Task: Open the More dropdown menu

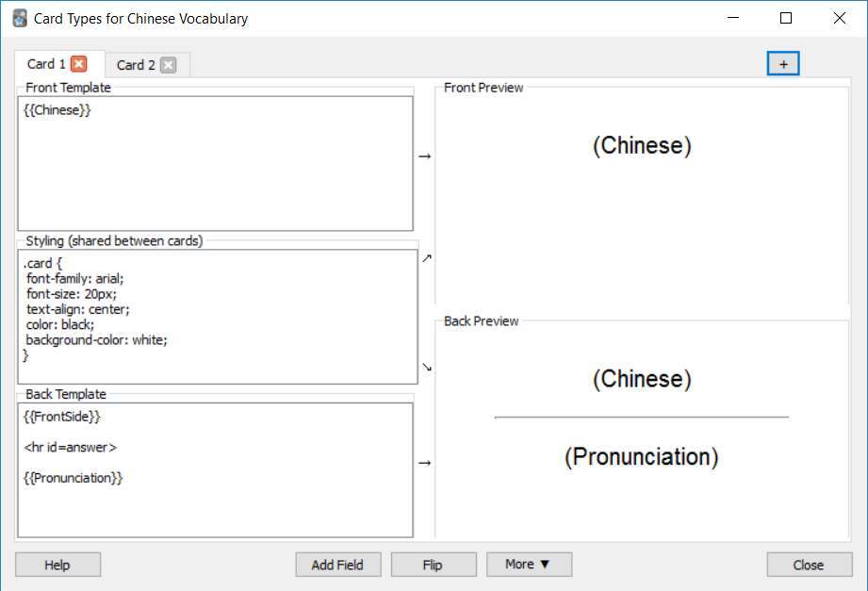Action: (x=528, y=565)
